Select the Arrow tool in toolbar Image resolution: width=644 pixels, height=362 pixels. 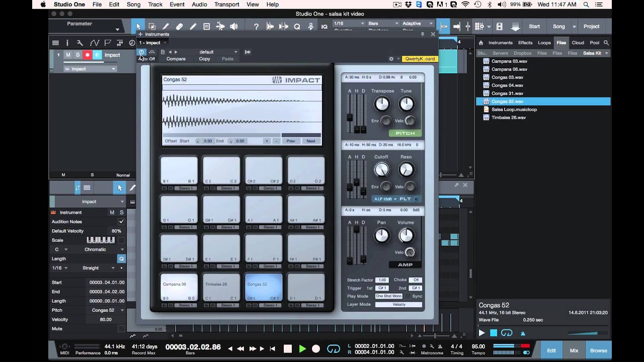(138, 27)
